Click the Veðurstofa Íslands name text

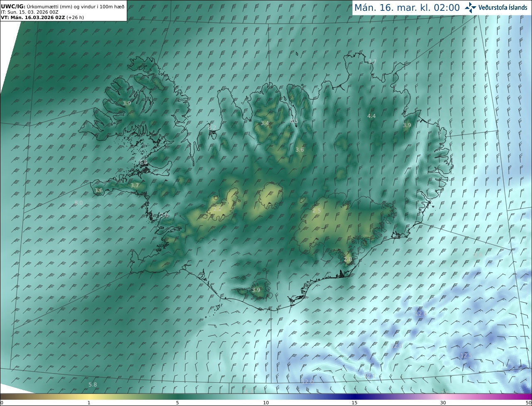(502, 7)
